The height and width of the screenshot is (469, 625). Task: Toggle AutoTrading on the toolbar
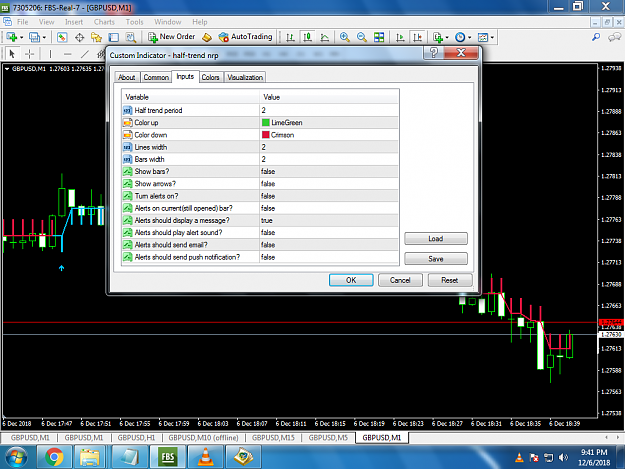pyautogui.click(x=245, y=37)
